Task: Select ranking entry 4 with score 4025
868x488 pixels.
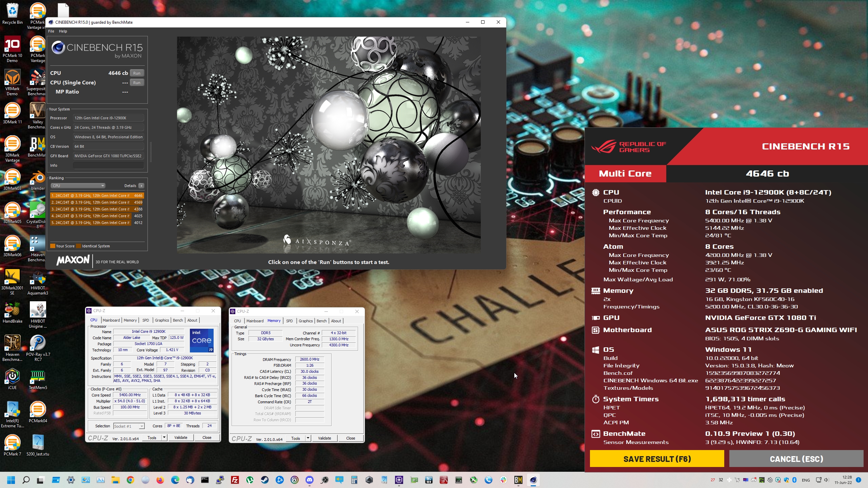Action: click(97, 216)
